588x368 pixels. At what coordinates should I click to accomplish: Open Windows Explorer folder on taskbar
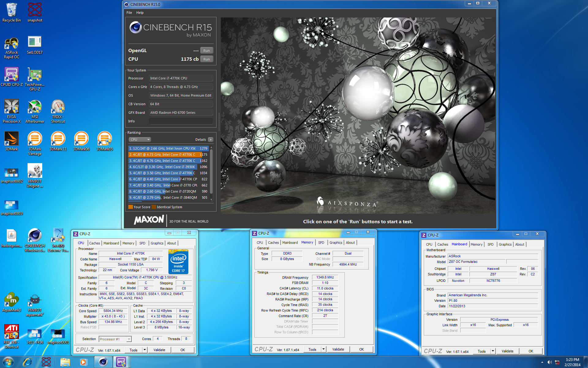pos(65,362)
